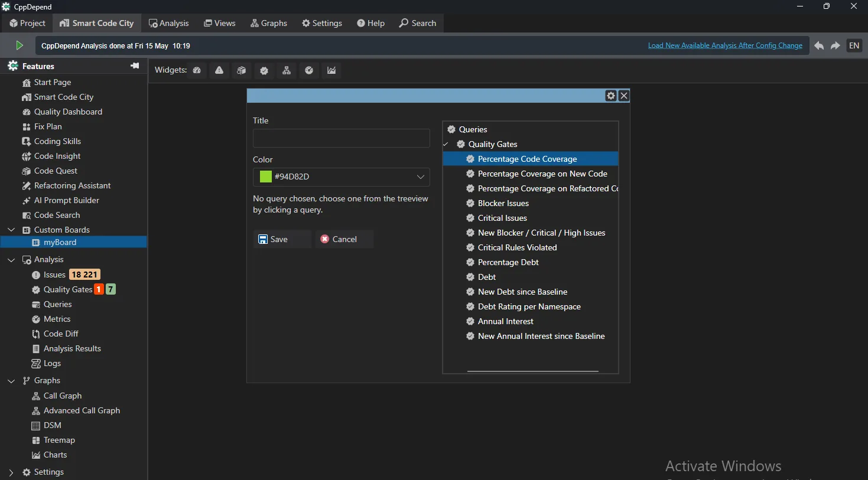Open the Settings menu in the top bar
The width and height of the screenshot is (868, 480).
322,23
